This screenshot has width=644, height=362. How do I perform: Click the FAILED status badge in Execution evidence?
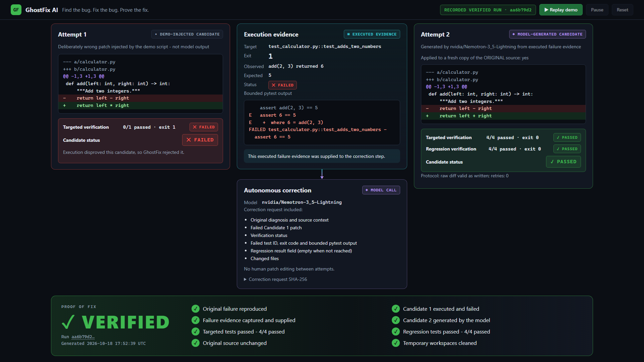[282, 85]
